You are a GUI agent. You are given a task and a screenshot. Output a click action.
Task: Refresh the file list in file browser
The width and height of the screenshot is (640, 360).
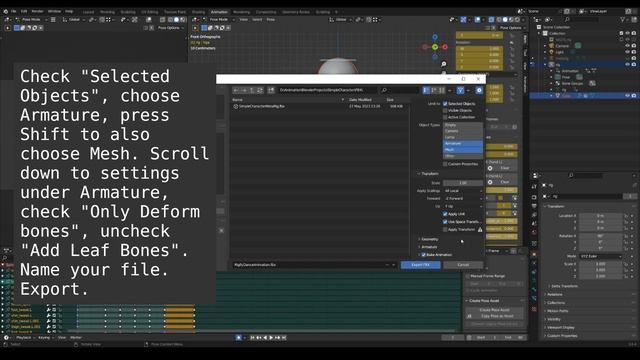pyautogui.click(x=260, y=90)
